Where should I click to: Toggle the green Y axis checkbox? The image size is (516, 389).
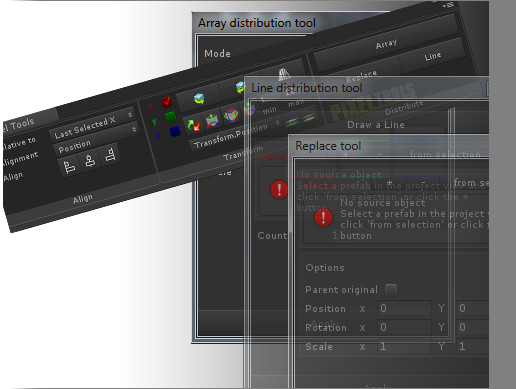pos(170,117)
